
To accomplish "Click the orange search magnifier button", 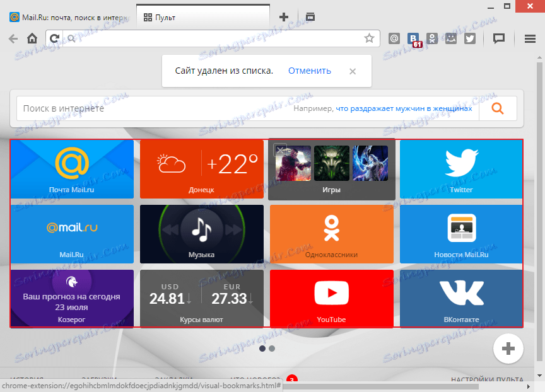I will (498, 108).
